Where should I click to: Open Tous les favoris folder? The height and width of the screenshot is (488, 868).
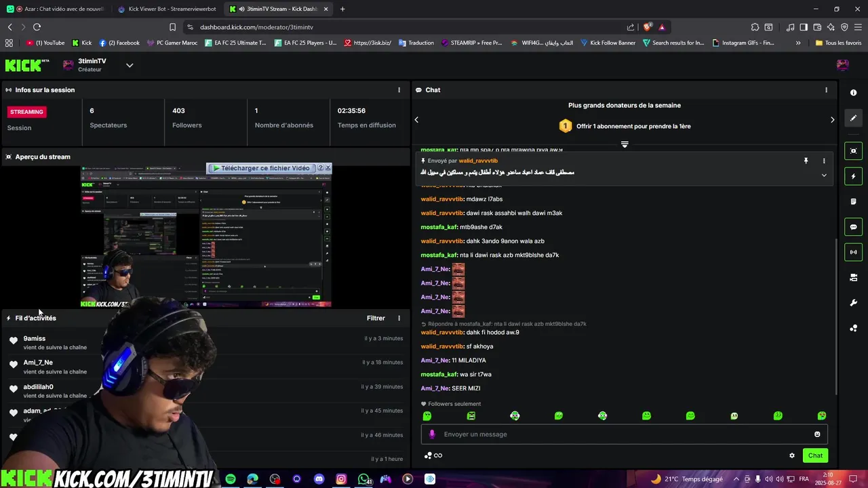[x=838, y=43]
